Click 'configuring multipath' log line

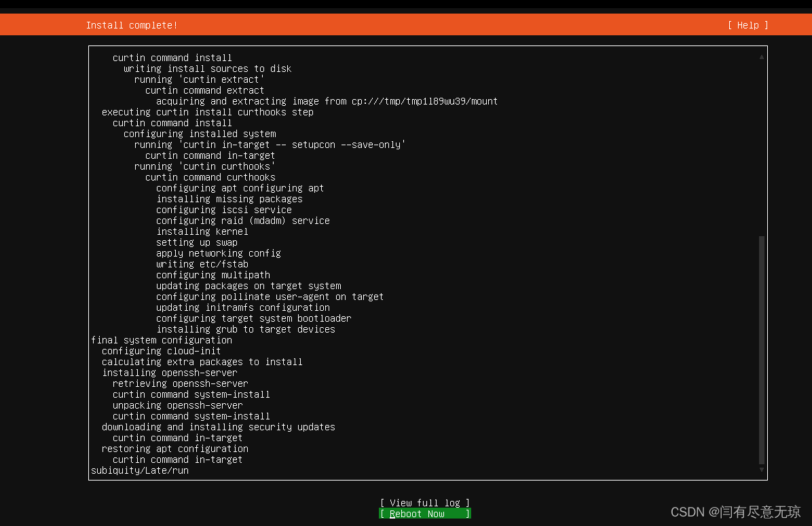[213, 274]
